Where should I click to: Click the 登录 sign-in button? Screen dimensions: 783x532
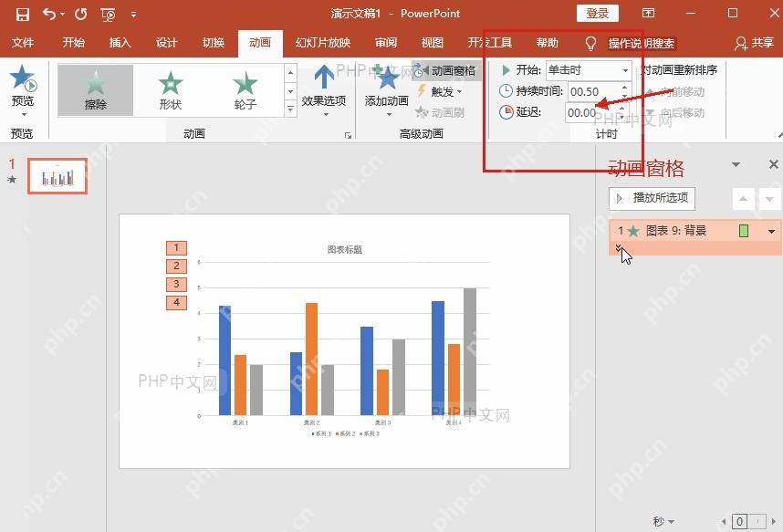click(x=597, y=14)
